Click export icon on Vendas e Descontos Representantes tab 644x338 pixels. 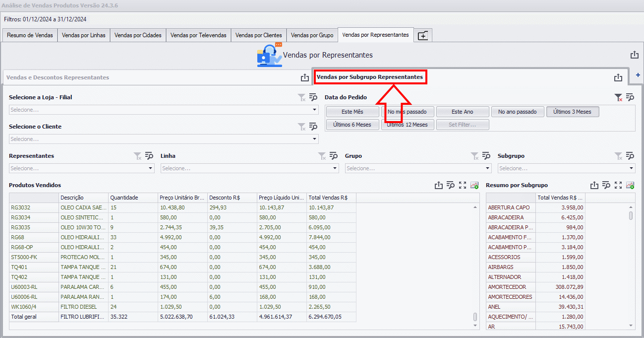point(304,77)
